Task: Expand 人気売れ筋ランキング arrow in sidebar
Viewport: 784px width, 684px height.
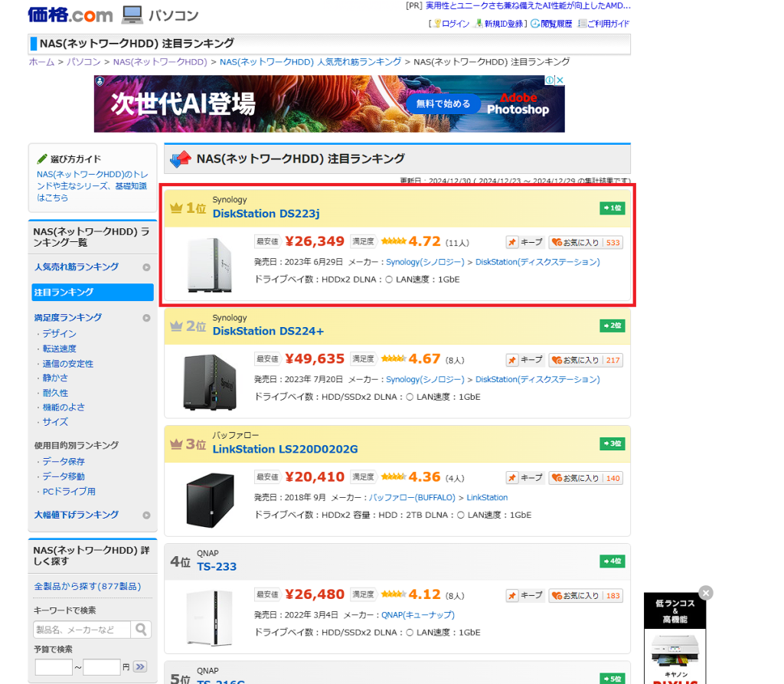Action: tap(146, 267)
